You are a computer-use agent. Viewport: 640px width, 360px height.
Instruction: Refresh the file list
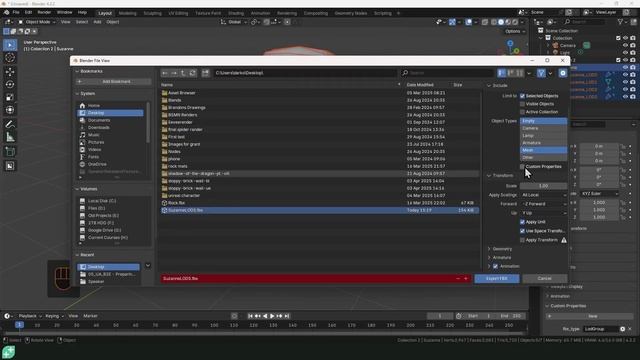coord(193,73)
